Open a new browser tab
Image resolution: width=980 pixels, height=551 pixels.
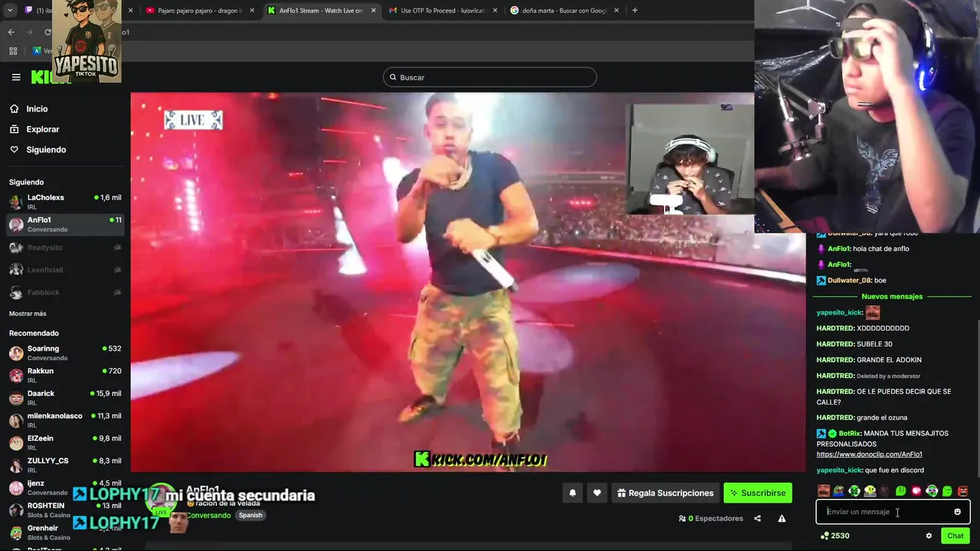(x=635, y=11)
